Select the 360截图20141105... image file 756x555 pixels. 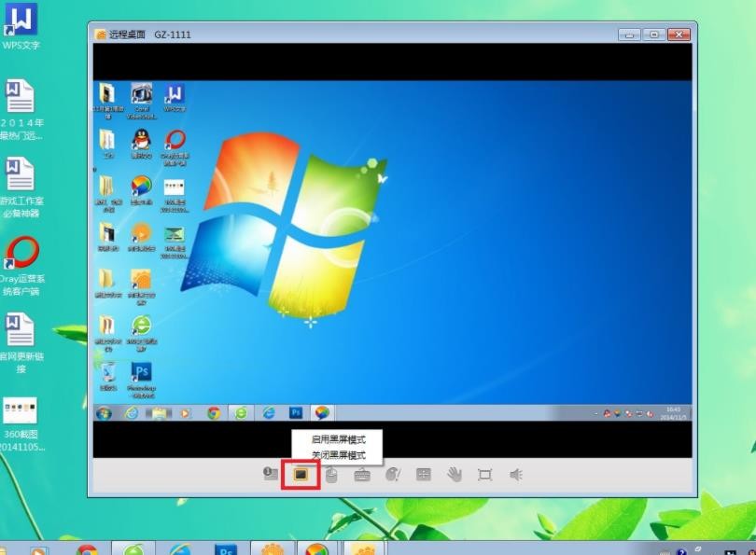[x=21, y=424]
